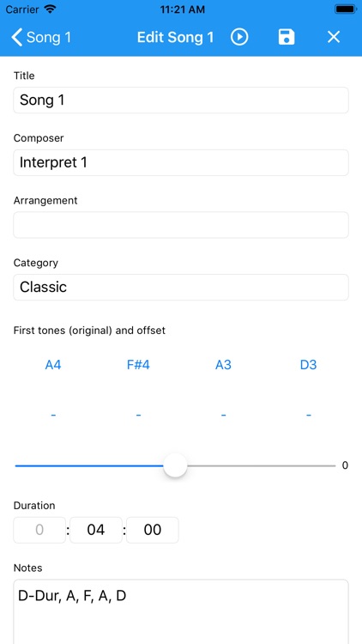Focus the Title field containing Song 1

(181, 100)
